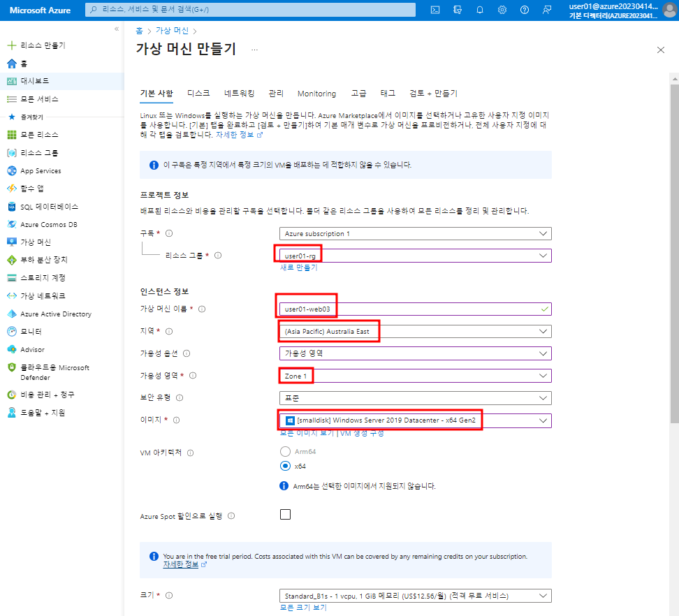Select x64 architecture radio button

[x=285, y=467]
